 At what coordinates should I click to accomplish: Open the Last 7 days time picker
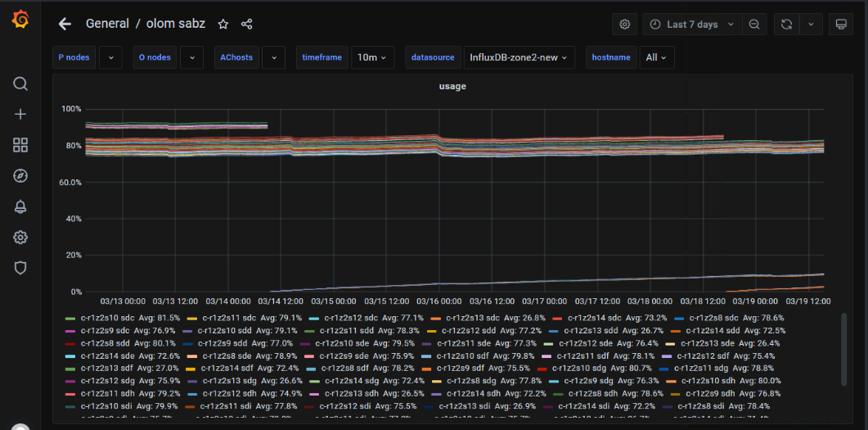click(x=692, y=25)
